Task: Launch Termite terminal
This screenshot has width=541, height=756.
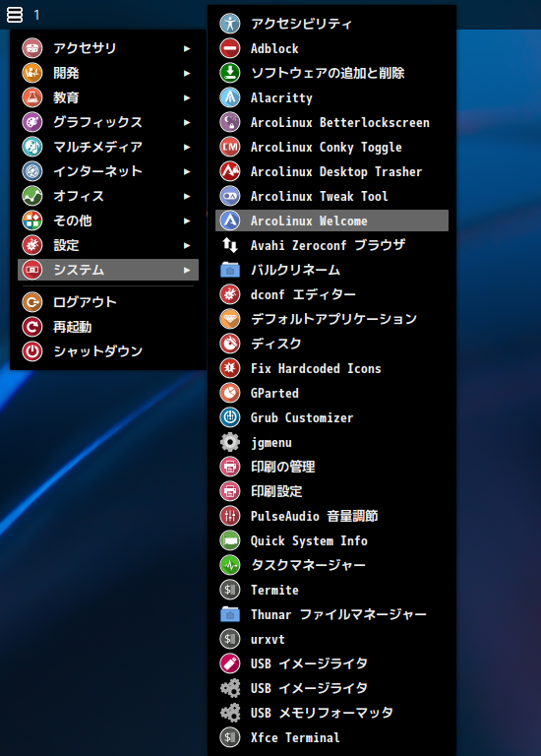Action: [x=331, y=590]
